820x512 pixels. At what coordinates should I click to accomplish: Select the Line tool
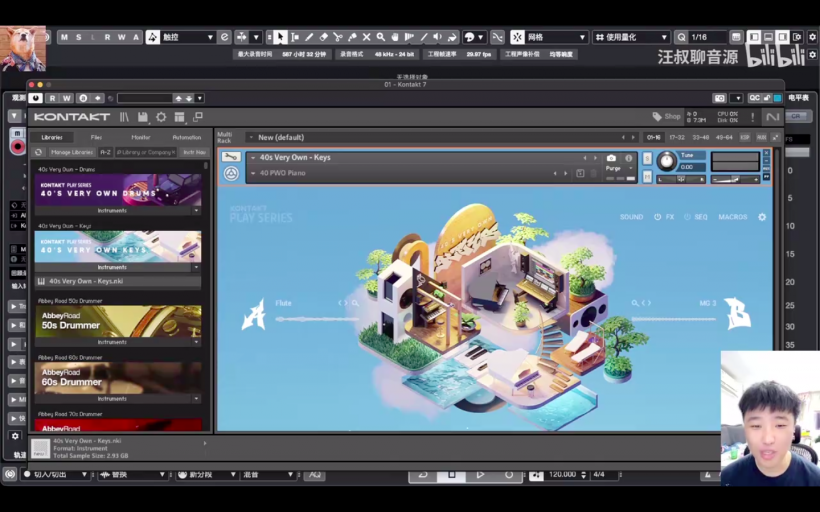click(x=424, y=37)
